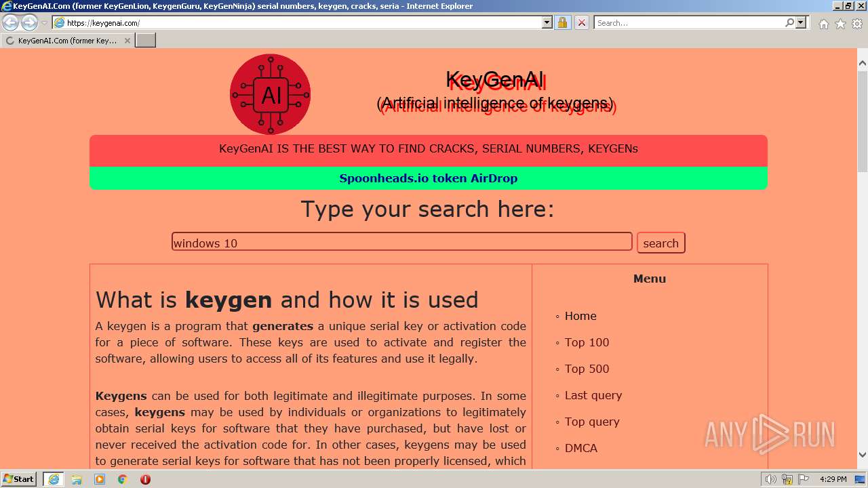Click the vertical scrollbar thumb
The width and height of the screenshot is (868, 488).
[863, 122]
